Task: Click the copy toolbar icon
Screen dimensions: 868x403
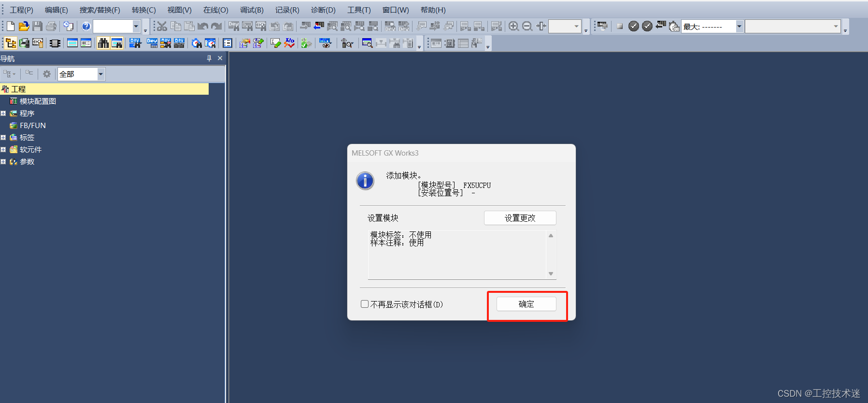Action: coord(176,26)
